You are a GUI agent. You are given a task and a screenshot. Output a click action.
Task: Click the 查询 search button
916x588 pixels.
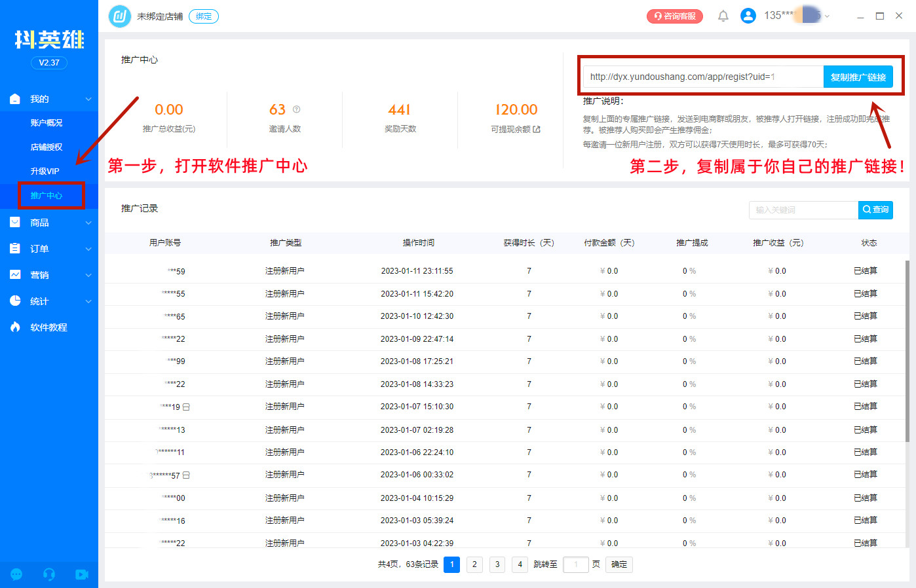(875, 210)
